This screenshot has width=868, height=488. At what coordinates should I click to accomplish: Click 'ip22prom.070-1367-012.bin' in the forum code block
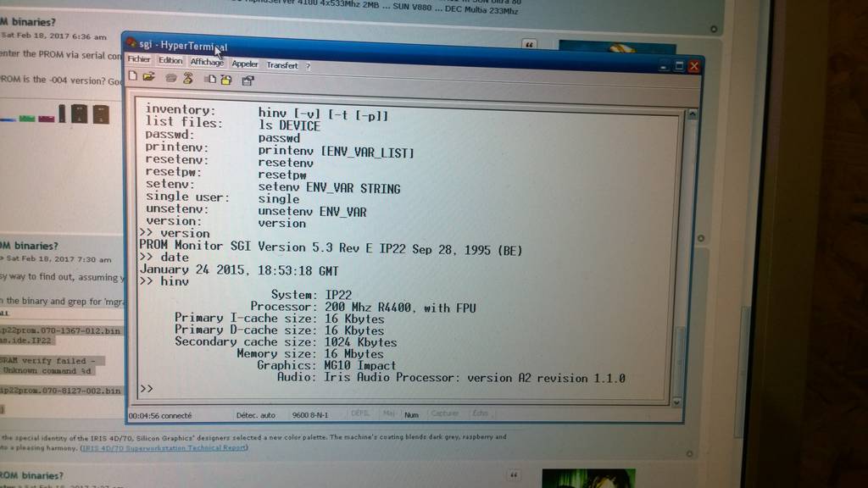pyautogui.click(x=60, y=330)
